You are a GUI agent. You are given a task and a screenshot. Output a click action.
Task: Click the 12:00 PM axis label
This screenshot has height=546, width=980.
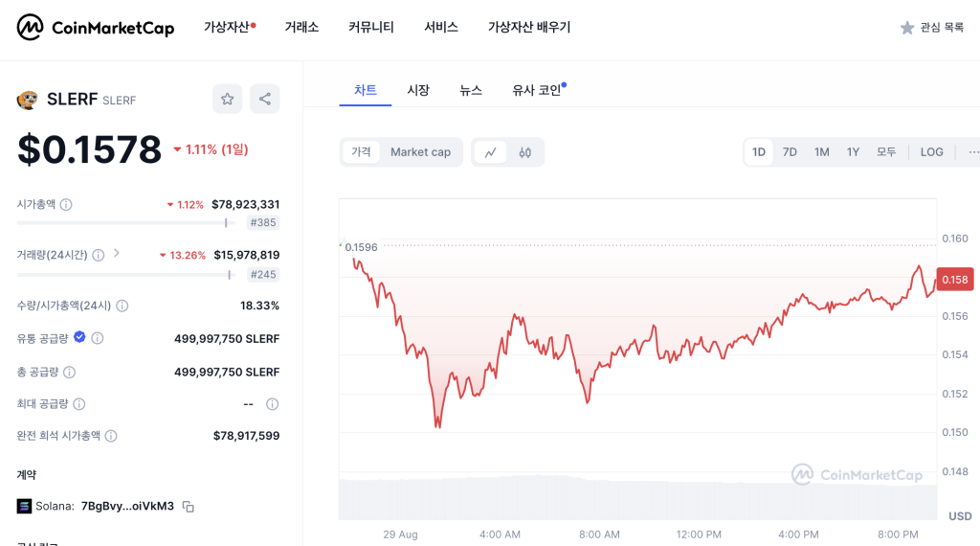click(x=699, y=535)
